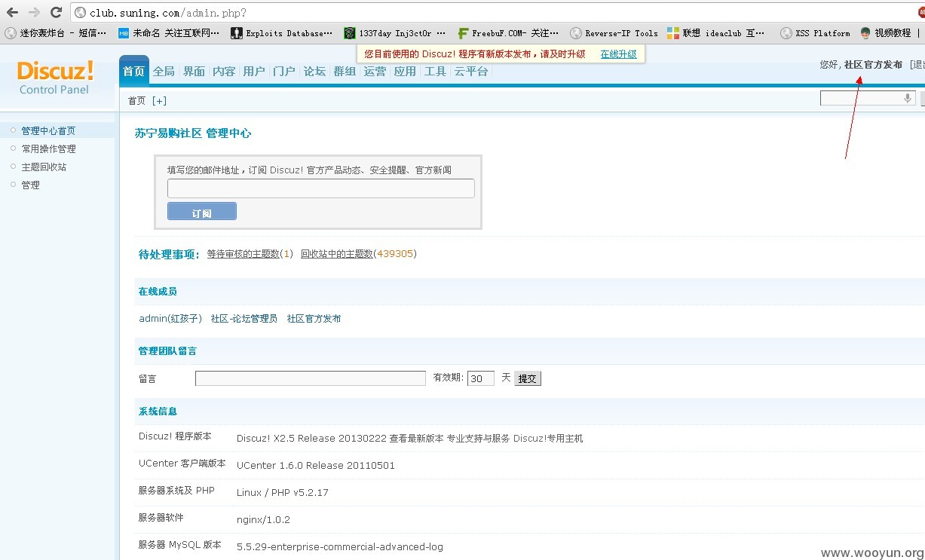Switch to the 应用 tab

405,72
